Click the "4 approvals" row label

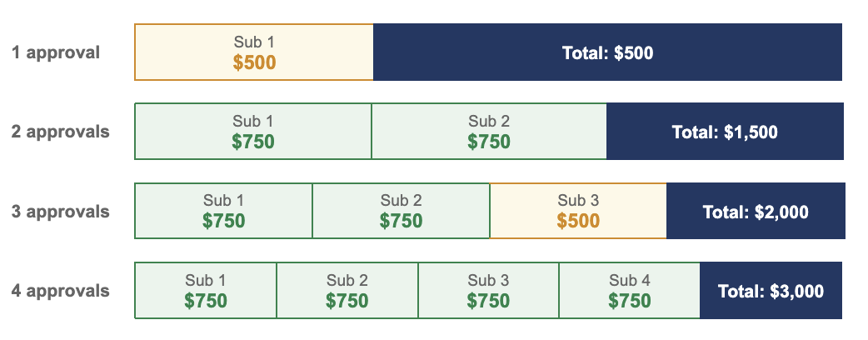[60, 291]
